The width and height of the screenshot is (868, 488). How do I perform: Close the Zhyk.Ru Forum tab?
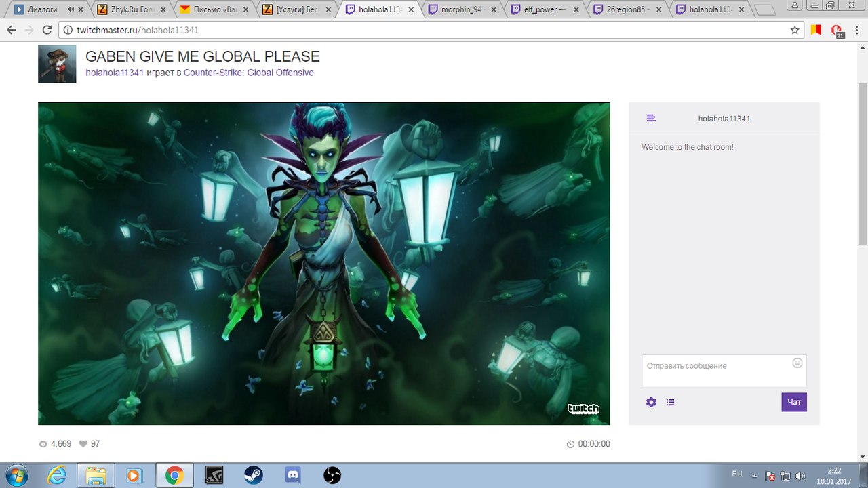pos(163,9)
